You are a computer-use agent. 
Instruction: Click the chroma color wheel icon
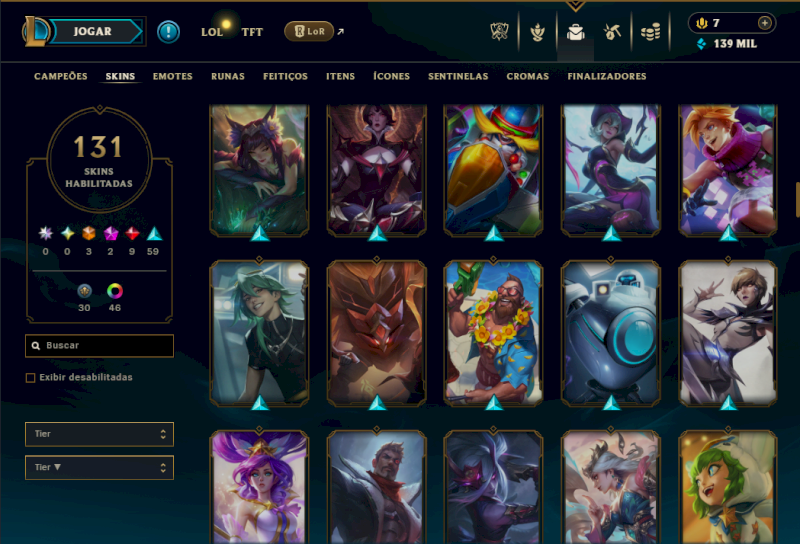pos(115,291)
